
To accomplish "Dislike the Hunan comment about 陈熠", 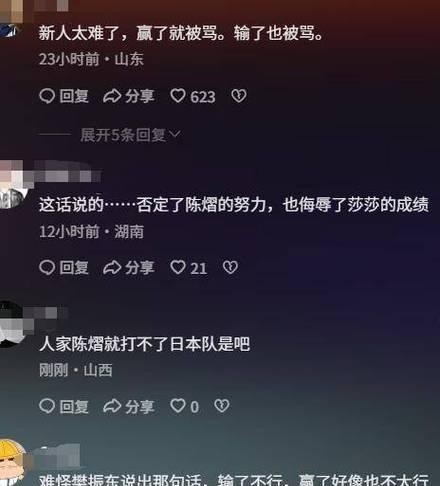I will point(230,267).
